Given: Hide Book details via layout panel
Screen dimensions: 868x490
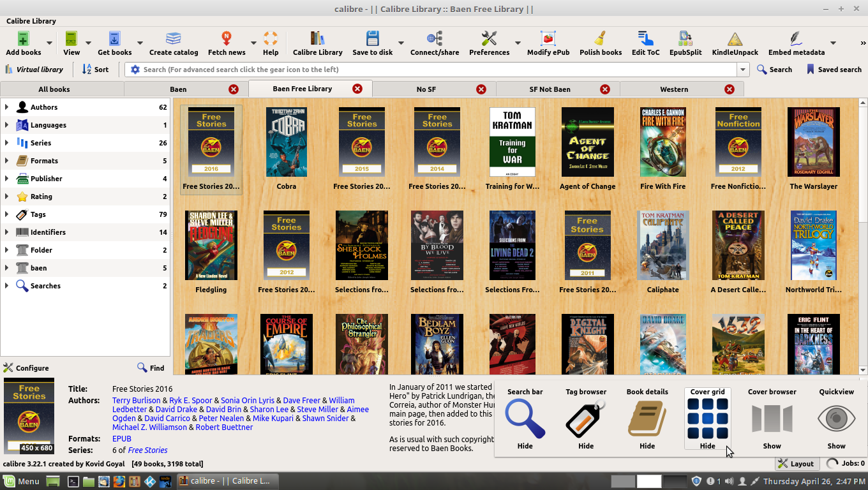Looking at the screenshot, I should pos(647,419).
